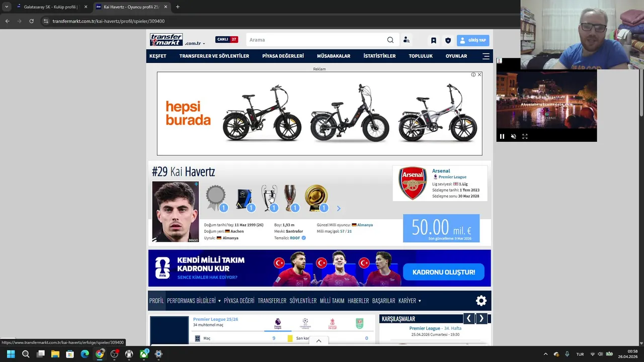Viewport: 644px width, 362px height.
Task: Close the hepsiburada ad
Action: pyautogui.click(x=479, y=74)
